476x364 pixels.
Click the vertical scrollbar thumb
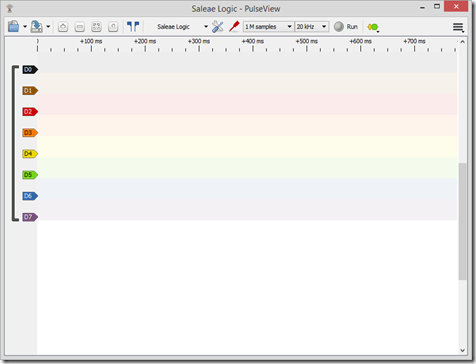462,222
